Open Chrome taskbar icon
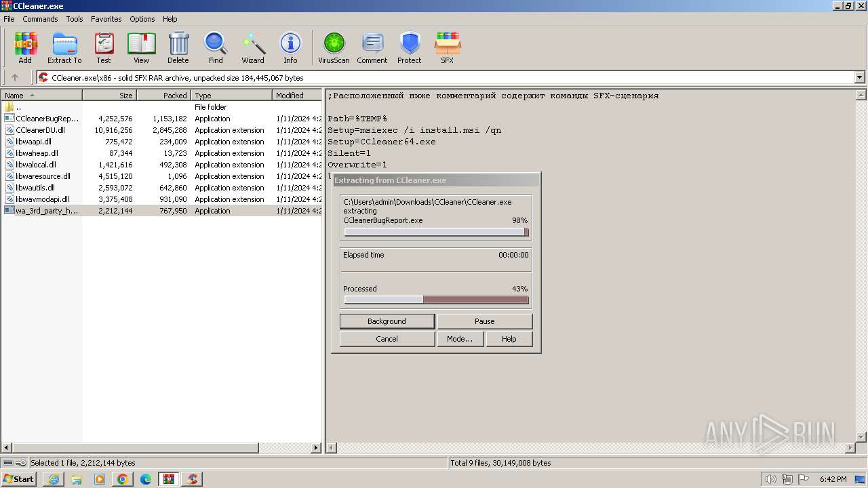The image size is (868, 488). (123, 479)
